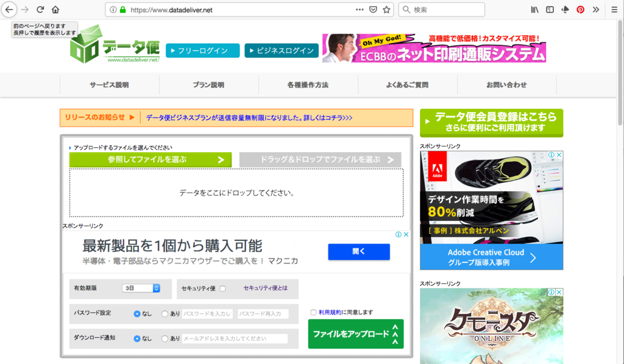Click the Adobe Creative Cloud ad image
The height and width of the screenshot is (364, 624).
[492, 210]
